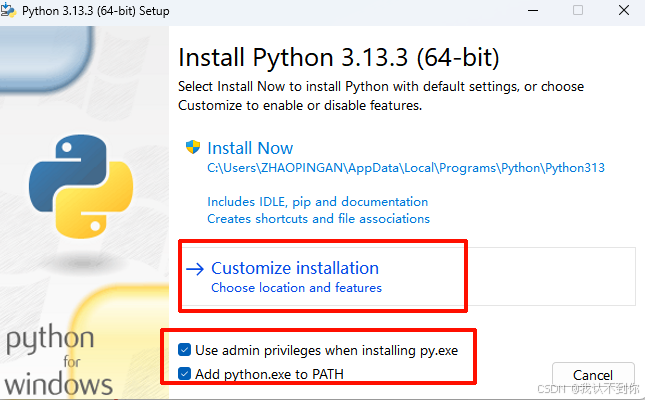645x400 pixels.
Task: Cancel the Python setup
Action: tap(593, 375)
